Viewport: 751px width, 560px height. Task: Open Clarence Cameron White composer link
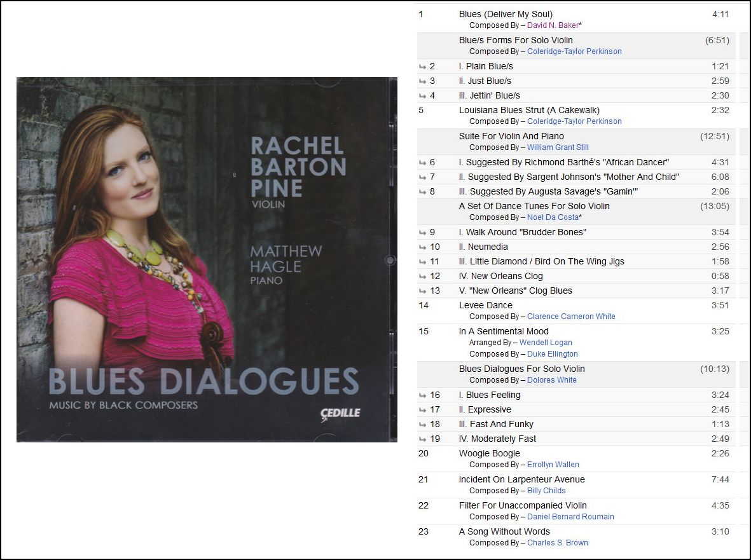coord(571,317)
